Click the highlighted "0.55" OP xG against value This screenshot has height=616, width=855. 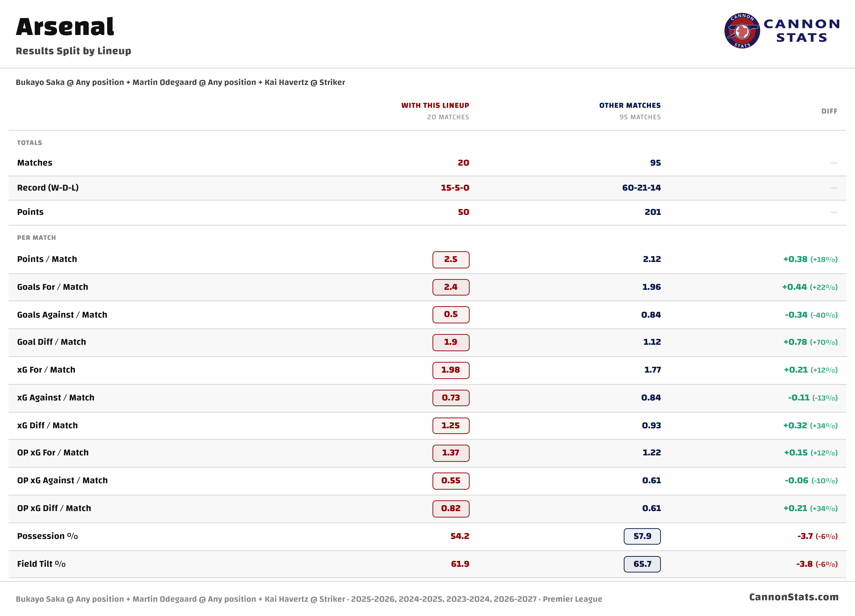451,481
